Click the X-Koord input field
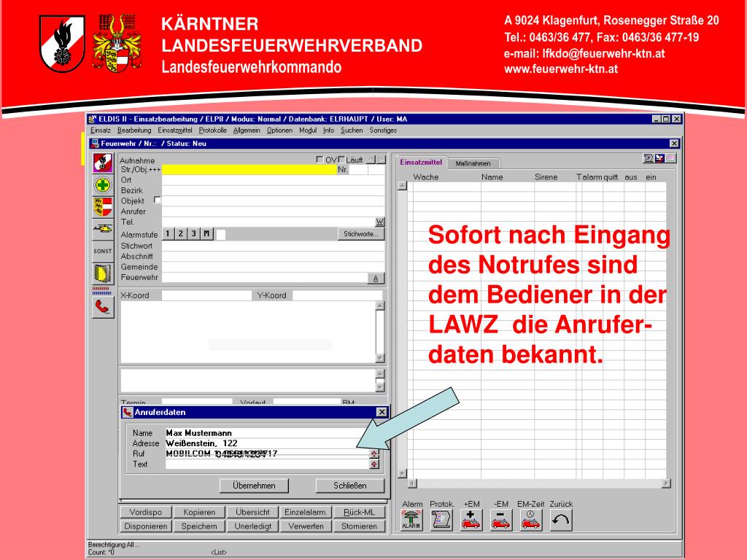 206,296
